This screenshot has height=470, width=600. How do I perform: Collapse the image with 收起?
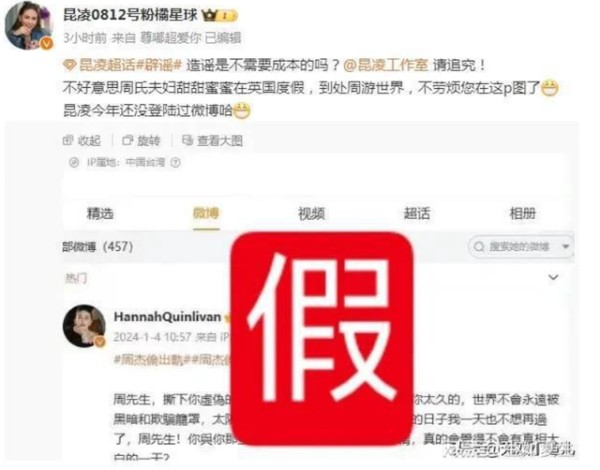coord(82,141)
